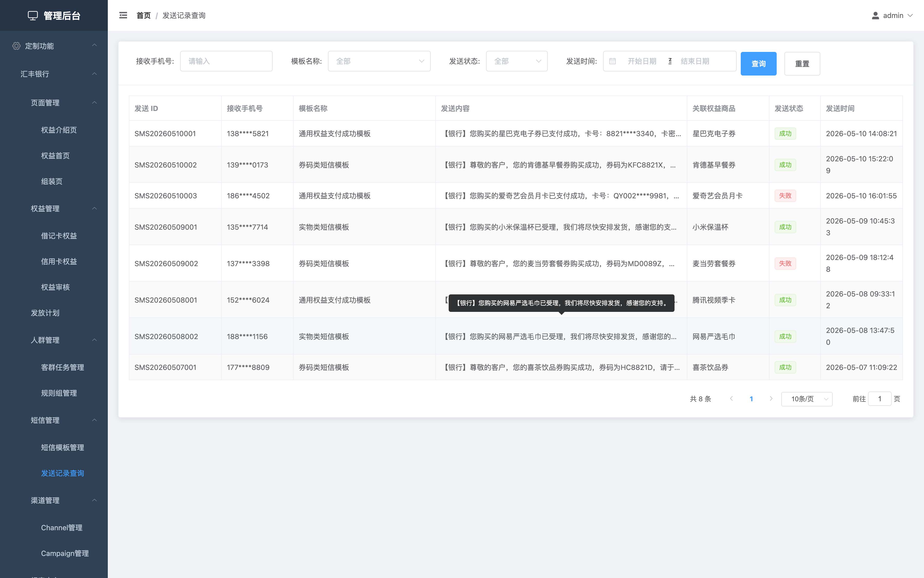Viewport: 924px width, 578px height.
Task: Click phone number 135****7714
Action: (x=247, y=227)
